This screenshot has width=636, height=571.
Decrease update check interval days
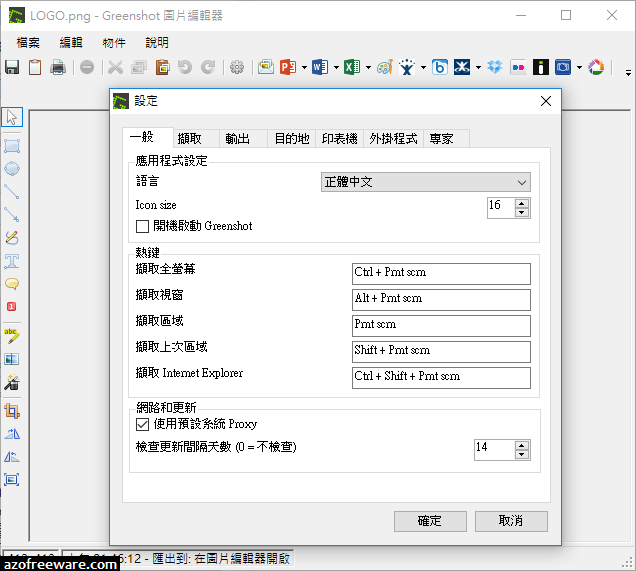[522, 455]
